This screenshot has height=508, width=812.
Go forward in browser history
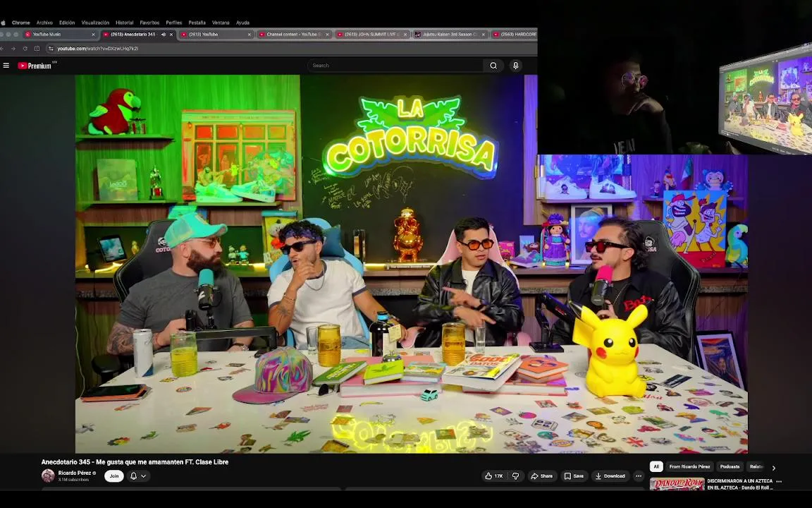[13, 49]
